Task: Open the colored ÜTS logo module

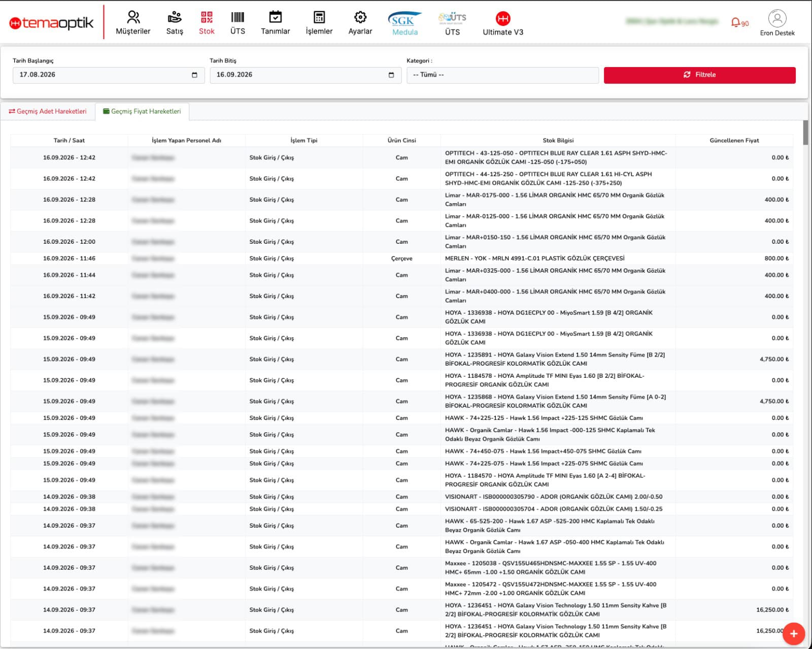Action: [452, 23]
